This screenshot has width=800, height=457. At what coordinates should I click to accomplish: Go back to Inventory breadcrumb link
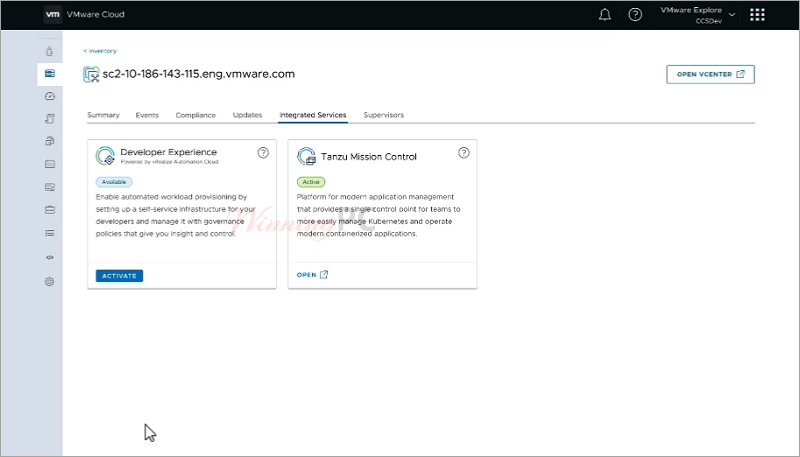point(100,51)
